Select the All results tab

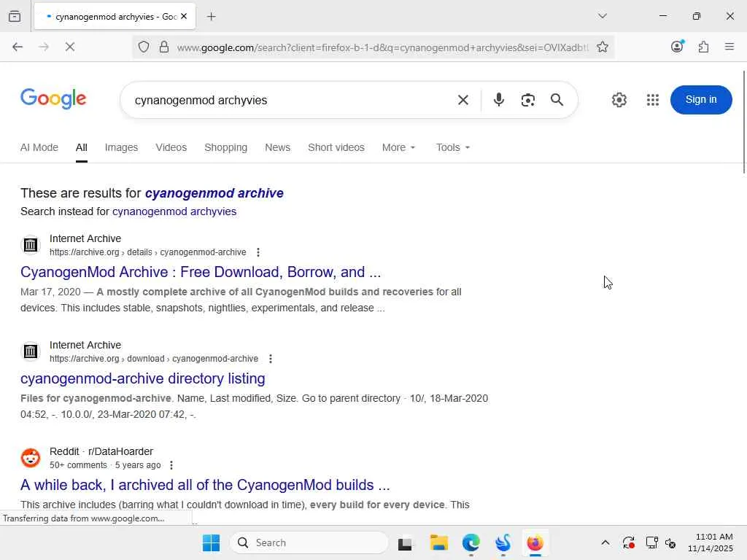pos(82,147)
